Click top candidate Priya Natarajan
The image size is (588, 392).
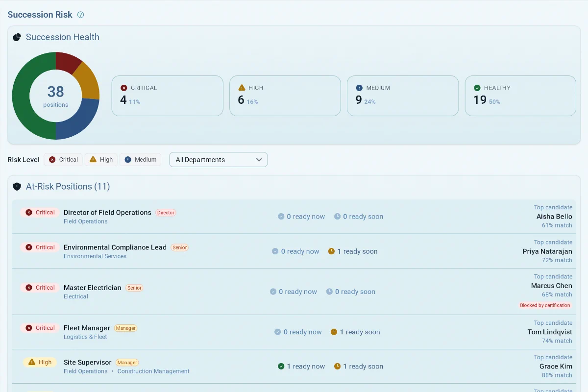pyautogui.click(x=547, y=251)
